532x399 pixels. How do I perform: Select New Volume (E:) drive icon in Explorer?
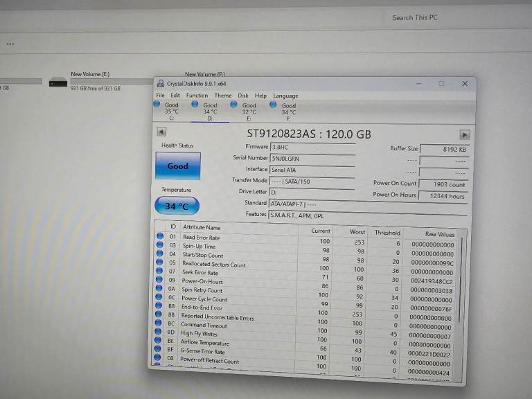point(58,82)
